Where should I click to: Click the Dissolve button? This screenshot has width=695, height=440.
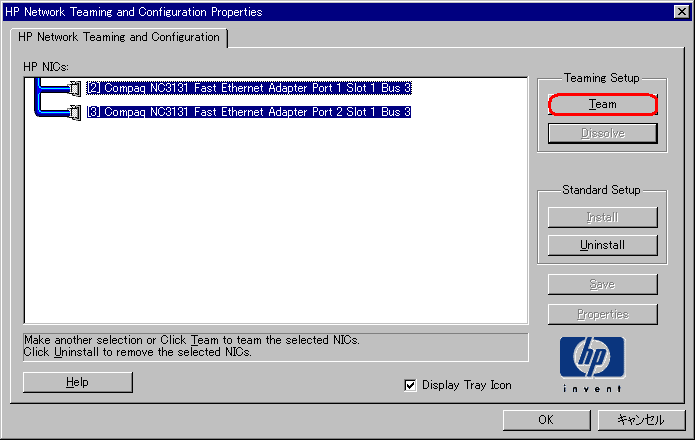602,133
